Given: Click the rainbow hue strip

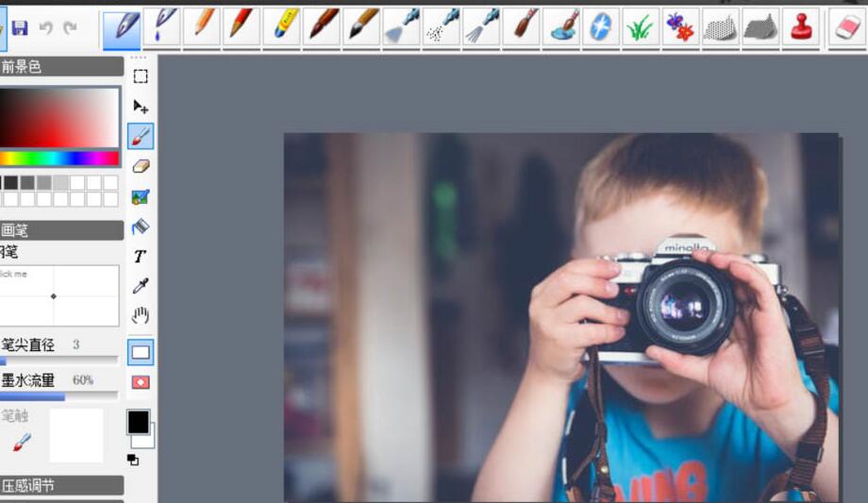Looking at the screenshot, I should click(x=58, y=159).
